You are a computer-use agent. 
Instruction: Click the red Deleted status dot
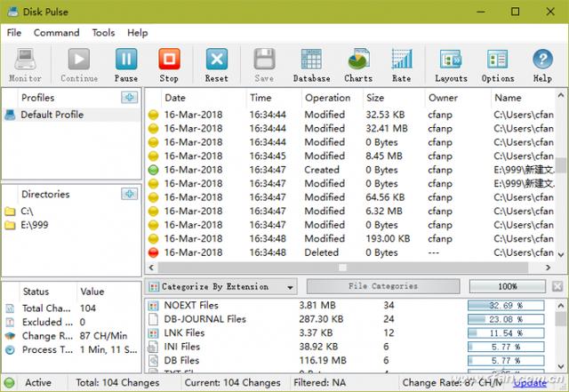(x=154, y=252)
